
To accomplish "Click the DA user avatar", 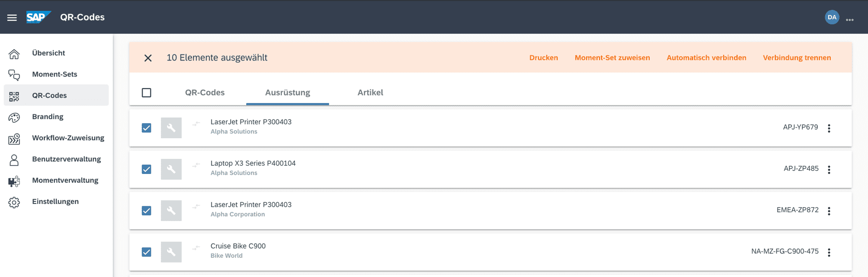I will click(832, 17).
